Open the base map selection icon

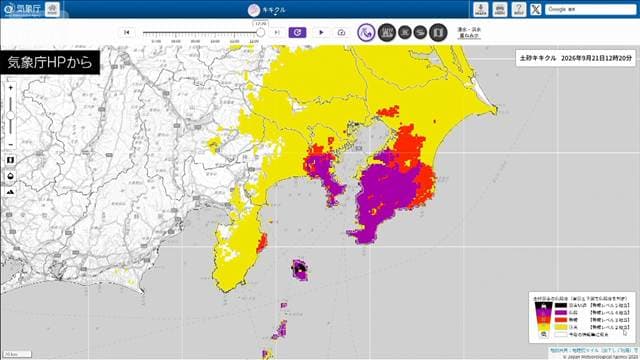click(11, 160)
